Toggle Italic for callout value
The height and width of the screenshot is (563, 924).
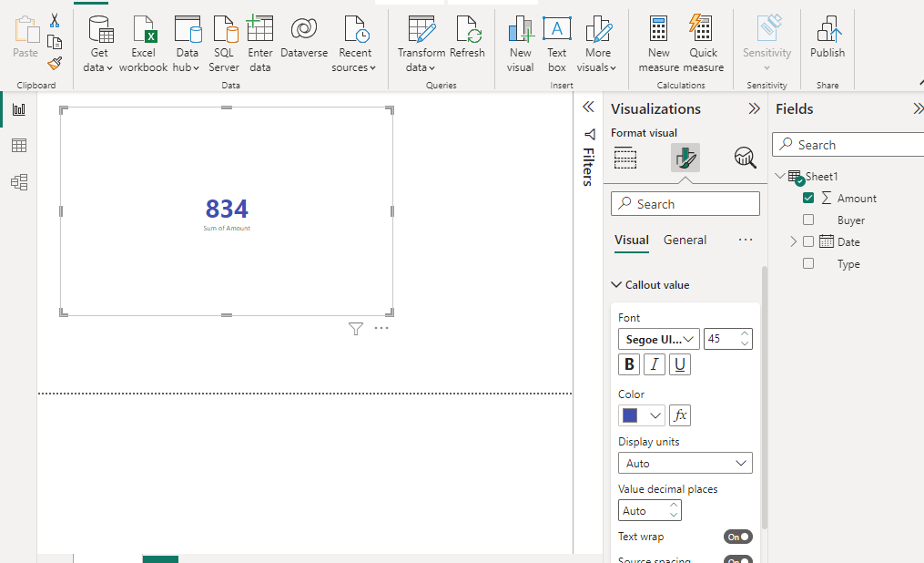655,365
